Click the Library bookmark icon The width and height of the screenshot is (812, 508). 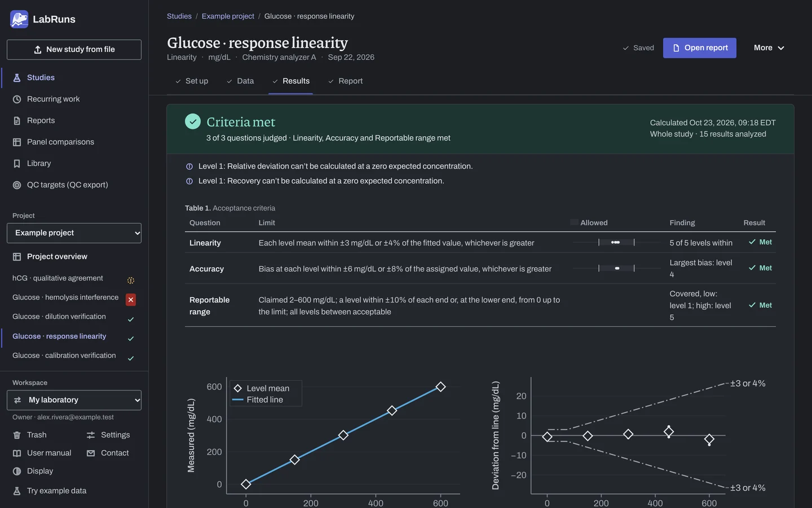tap(17, 164)
